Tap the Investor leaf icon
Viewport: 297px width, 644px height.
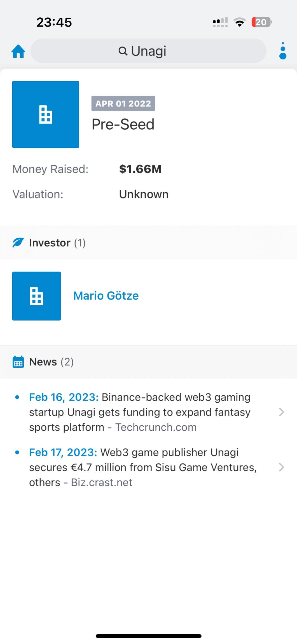[x=18, y=242]
